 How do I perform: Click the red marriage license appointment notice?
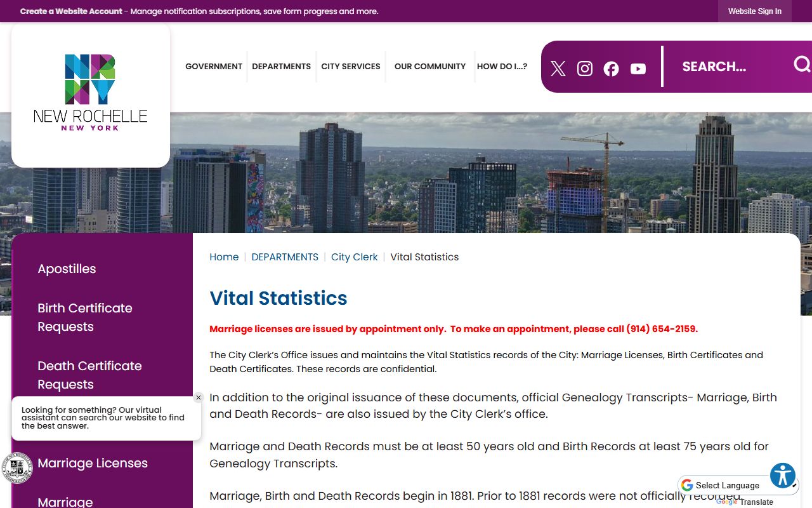(454, 329)
